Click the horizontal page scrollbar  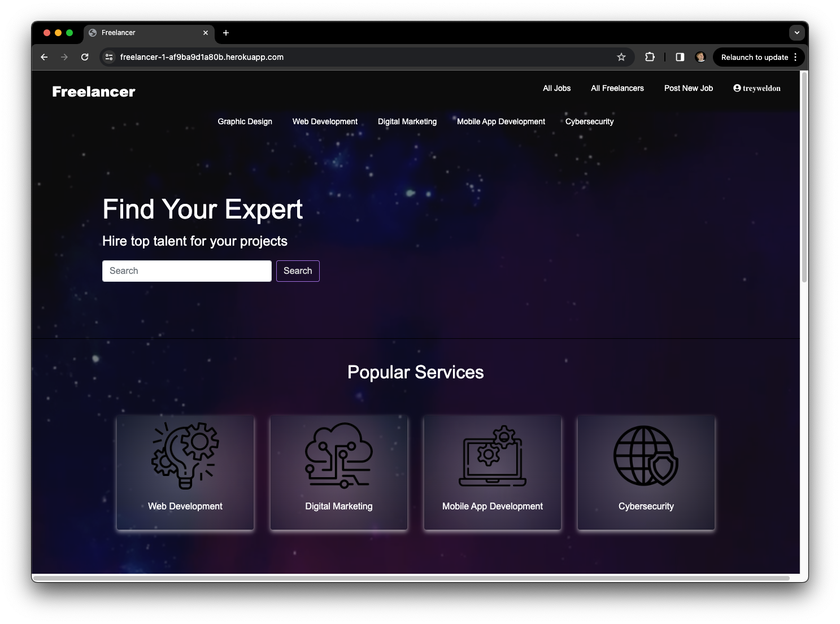pos(411,578)
